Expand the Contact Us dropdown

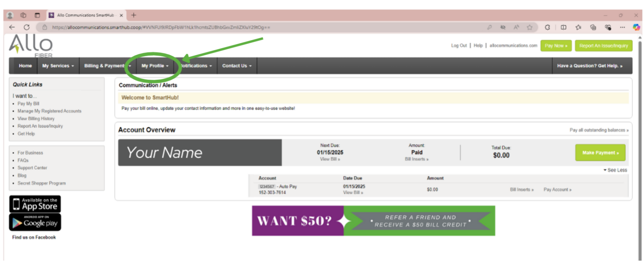pyautogui.click(x=237, y=66)
